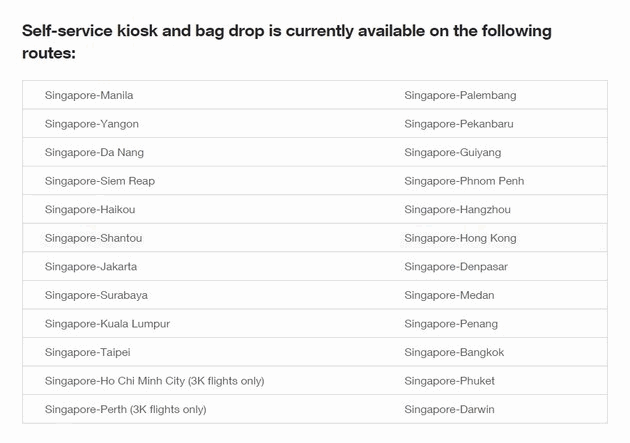630x443 pixels.
Task: Select the Singapore-Phnom Penh route
Action: (x=464, y=181)
